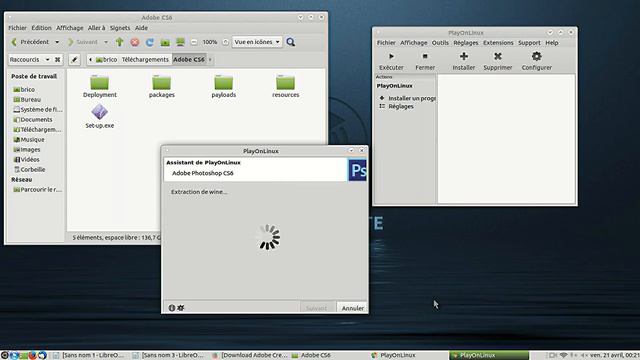Open the Suivant history dropdown arrow

[106, 42]
